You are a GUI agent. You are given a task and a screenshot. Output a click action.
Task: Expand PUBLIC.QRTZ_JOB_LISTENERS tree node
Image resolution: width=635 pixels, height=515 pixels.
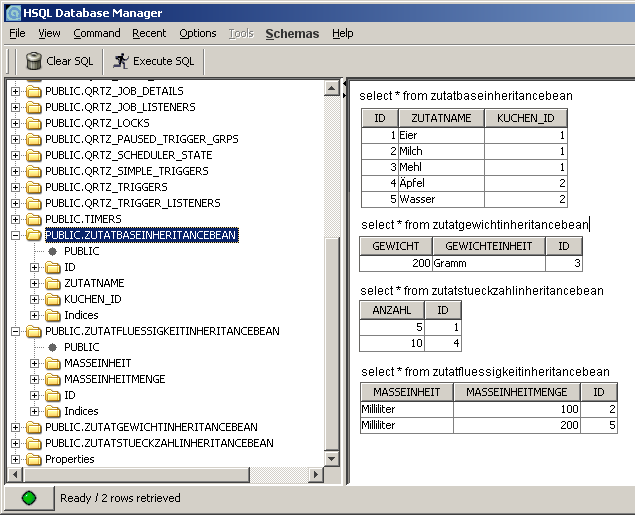(x=15, y=107)
